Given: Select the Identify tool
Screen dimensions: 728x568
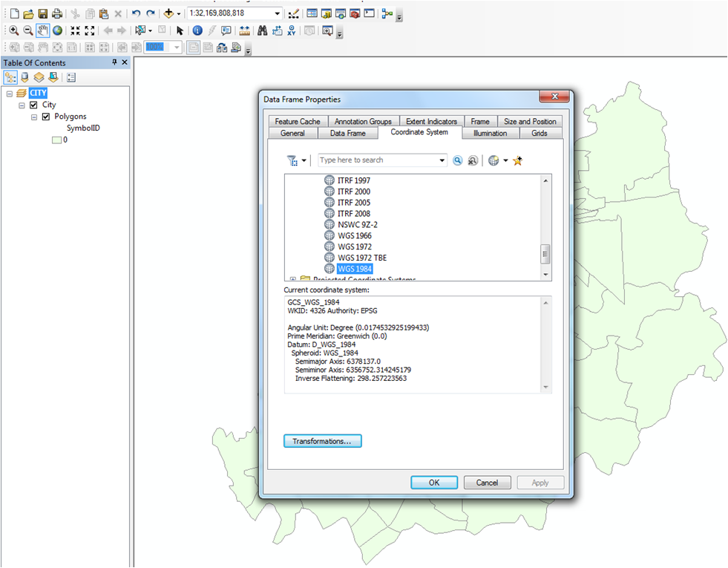Looking at the screenshot, I should 197,30.
